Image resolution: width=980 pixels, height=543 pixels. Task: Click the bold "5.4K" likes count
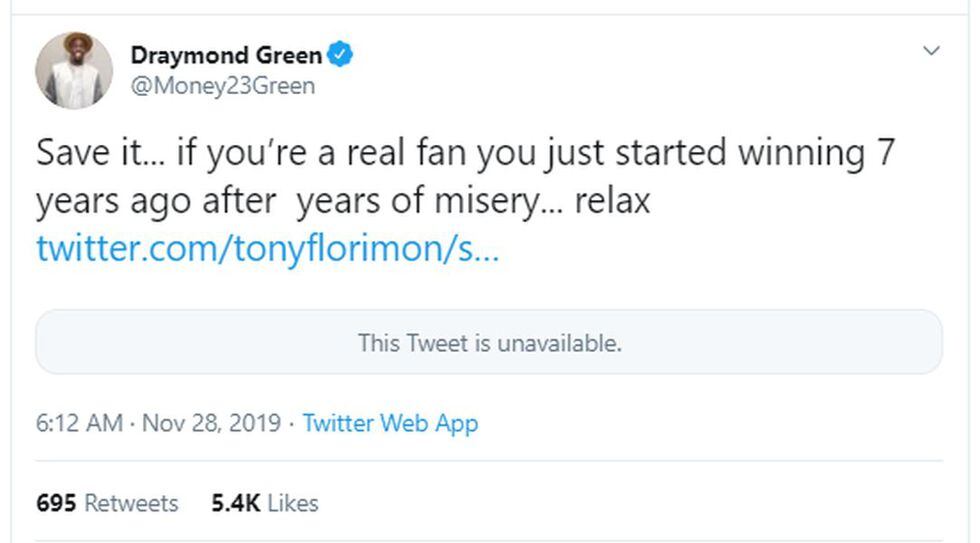[235, 503]
